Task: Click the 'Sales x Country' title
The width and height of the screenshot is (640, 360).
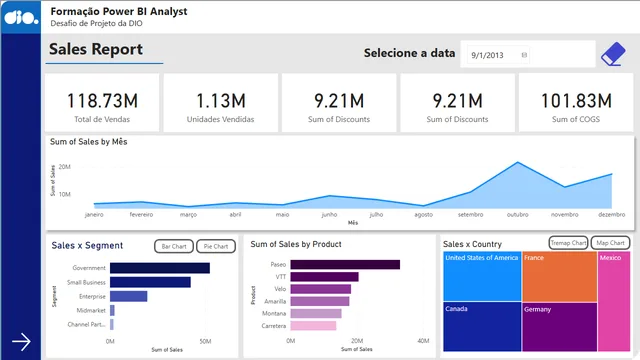Action: [472, 244]
